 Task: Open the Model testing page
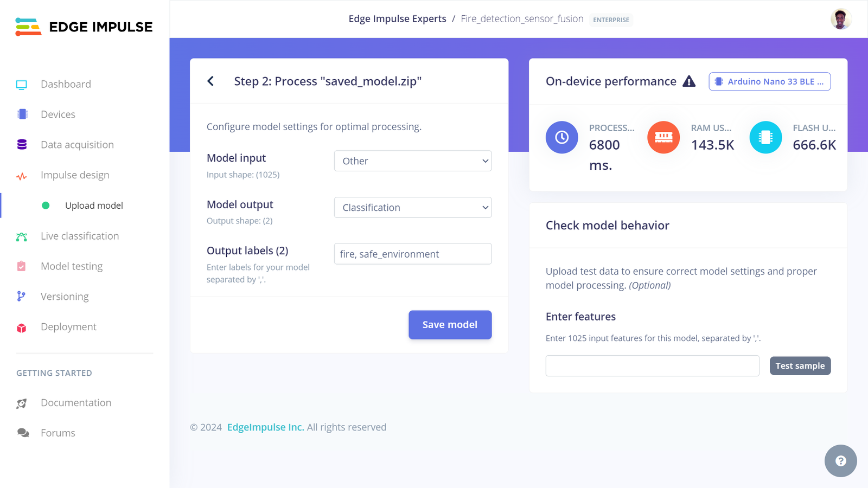point(72,266)
